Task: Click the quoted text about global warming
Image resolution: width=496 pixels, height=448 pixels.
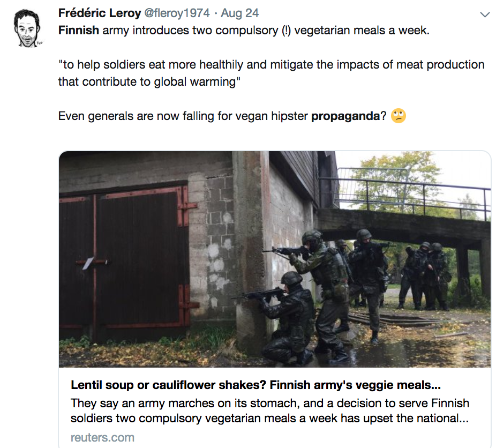Action: 271,73
